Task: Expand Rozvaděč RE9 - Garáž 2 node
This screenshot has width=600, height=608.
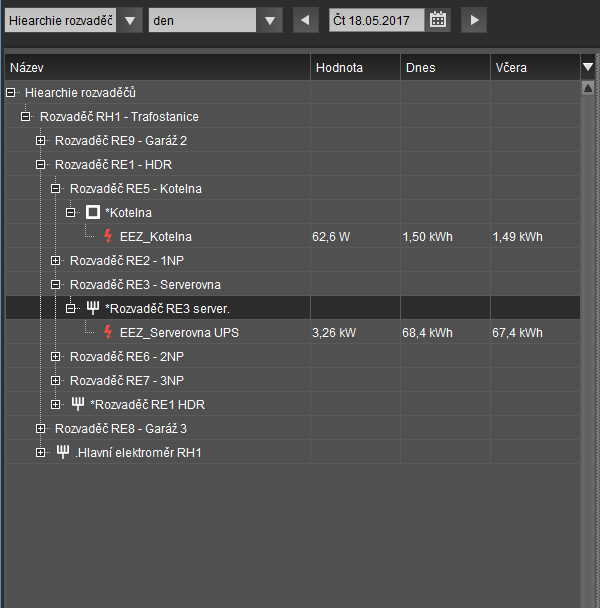Action: click(x=41, y=141)
